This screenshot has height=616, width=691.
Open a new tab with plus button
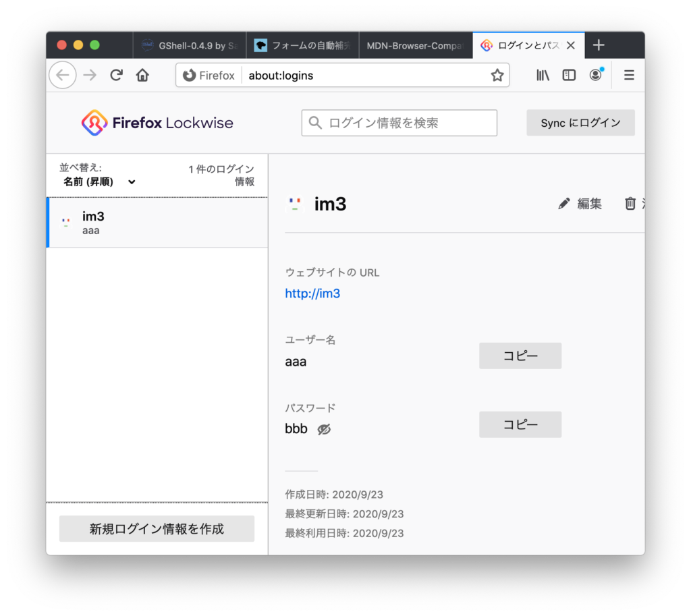(x=598, y=45)
